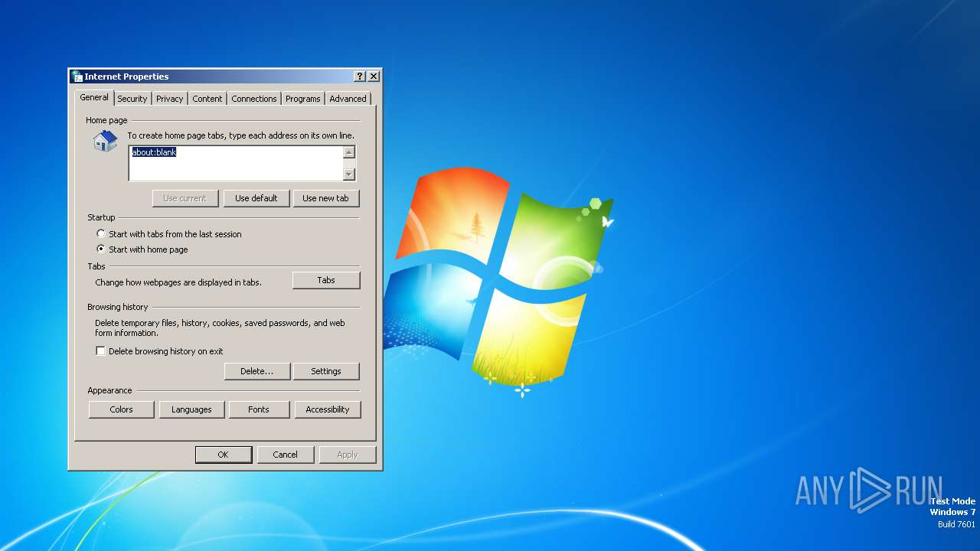Open the Fonts button
The width and height of the screenshot is (980, 551).
coord(259,409)
